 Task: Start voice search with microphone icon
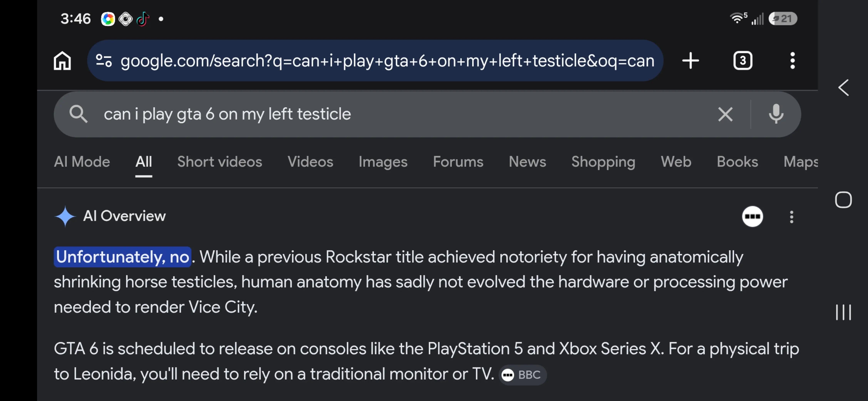tap(776, 114)
